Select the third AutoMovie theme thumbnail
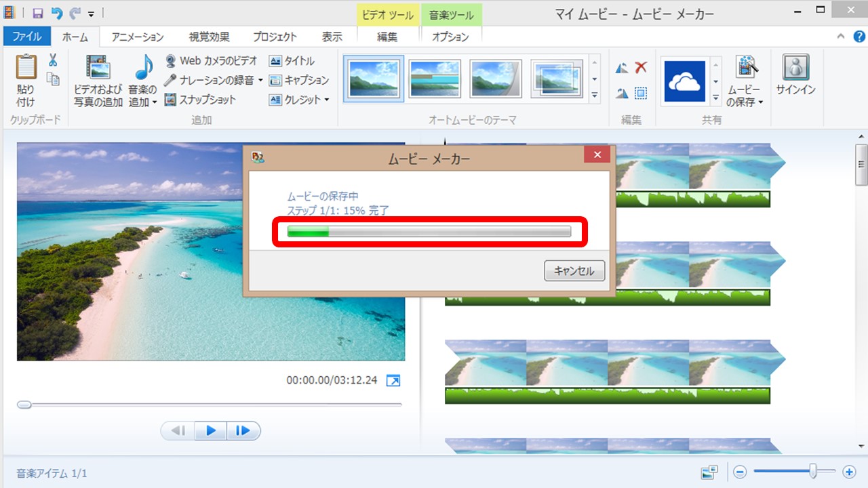The image size is (868, 488). pos(496,79)
